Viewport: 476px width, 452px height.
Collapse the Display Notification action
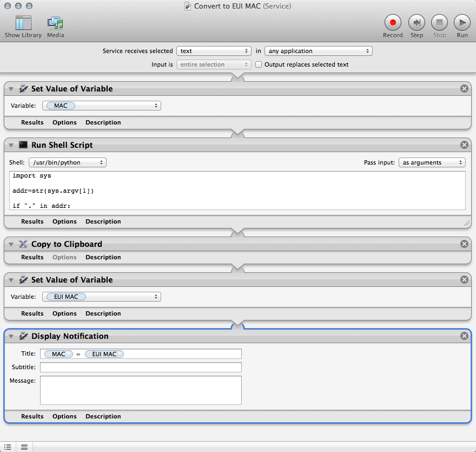(11, 337)
